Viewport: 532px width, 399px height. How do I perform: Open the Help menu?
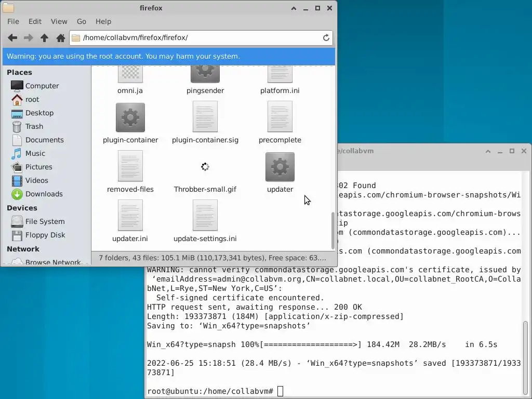click(x=103, y=21)
